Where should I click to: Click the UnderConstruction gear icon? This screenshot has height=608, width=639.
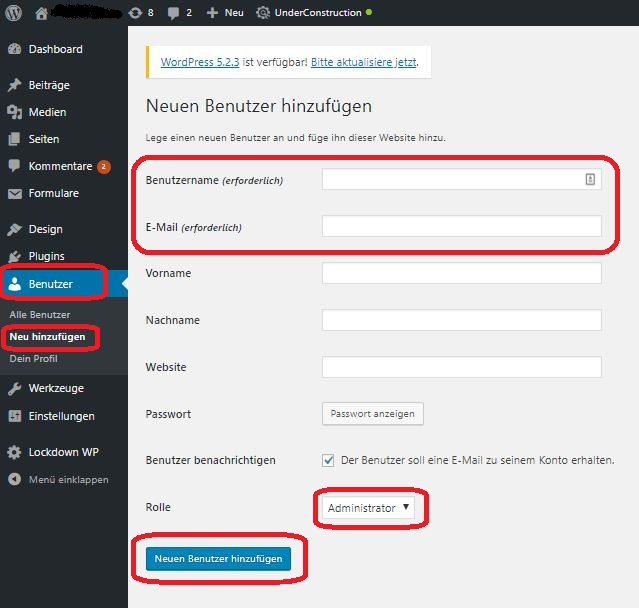(263, 13)
